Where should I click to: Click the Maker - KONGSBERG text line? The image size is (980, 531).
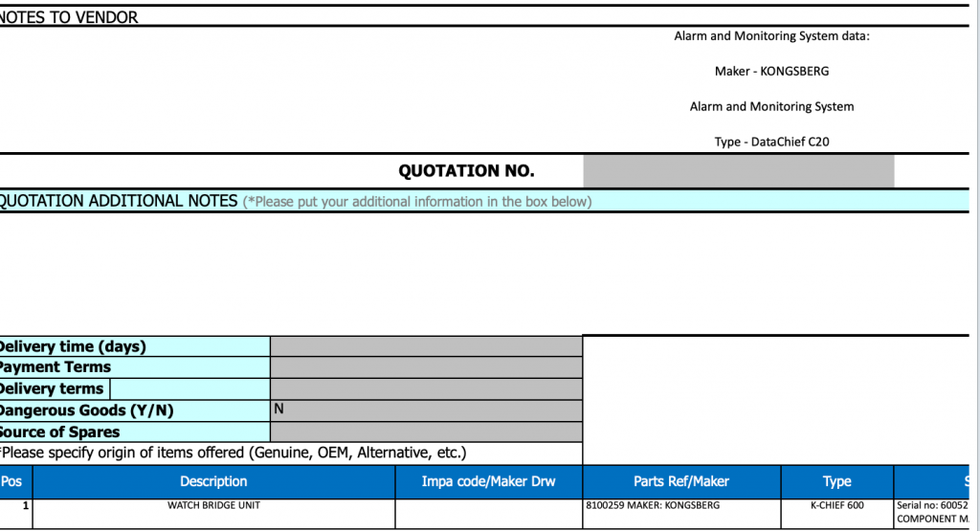point(771,71)
